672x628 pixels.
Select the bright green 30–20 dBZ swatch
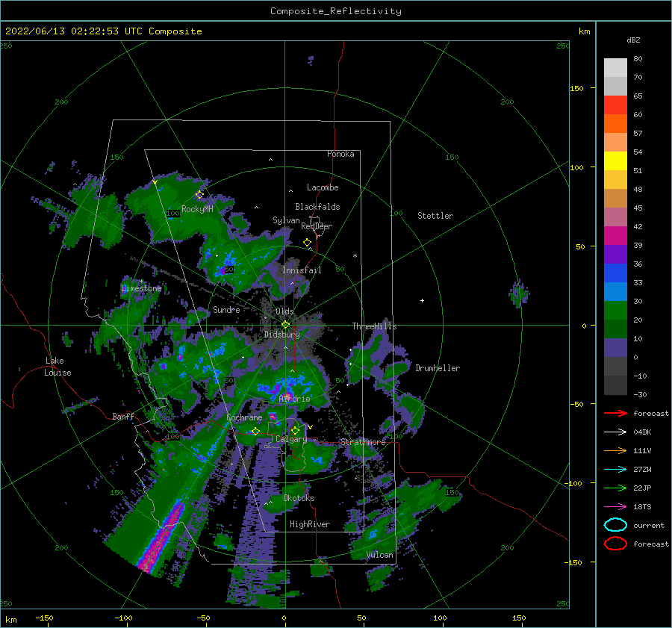pos(615,311)
